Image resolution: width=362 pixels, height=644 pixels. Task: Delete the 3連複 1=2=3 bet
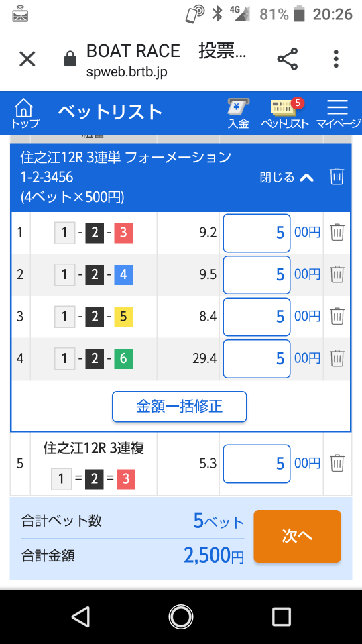337,464
